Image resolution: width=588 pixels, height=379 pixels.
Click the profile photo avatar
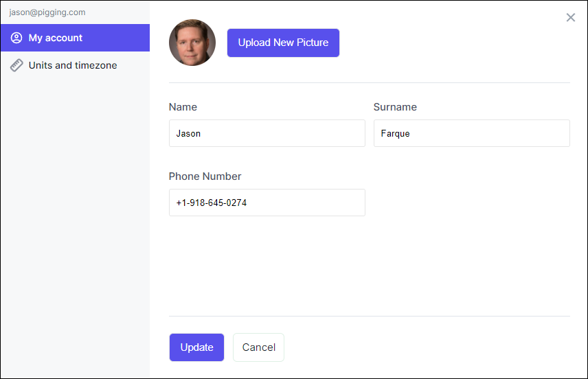click(192, 43)
